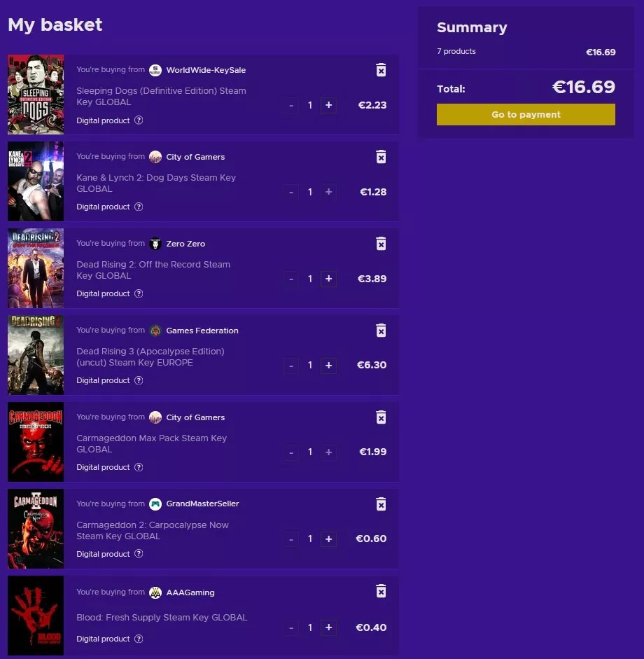The width and height of the screenshot is (644, 659).
Task: Show digital product info for Blood: Fresh Supply
Action: click(x=139, y=639)
